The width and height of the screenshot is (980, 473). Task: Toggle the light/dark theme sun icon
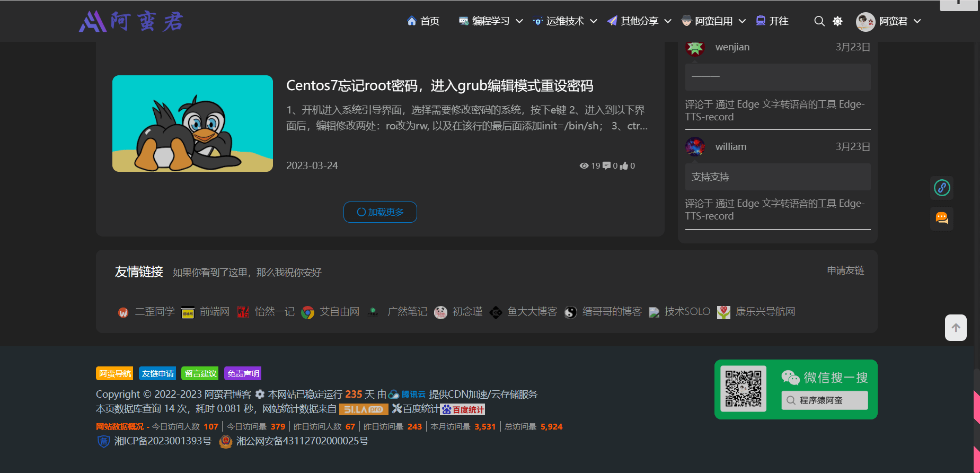click(x=837, y=21)
